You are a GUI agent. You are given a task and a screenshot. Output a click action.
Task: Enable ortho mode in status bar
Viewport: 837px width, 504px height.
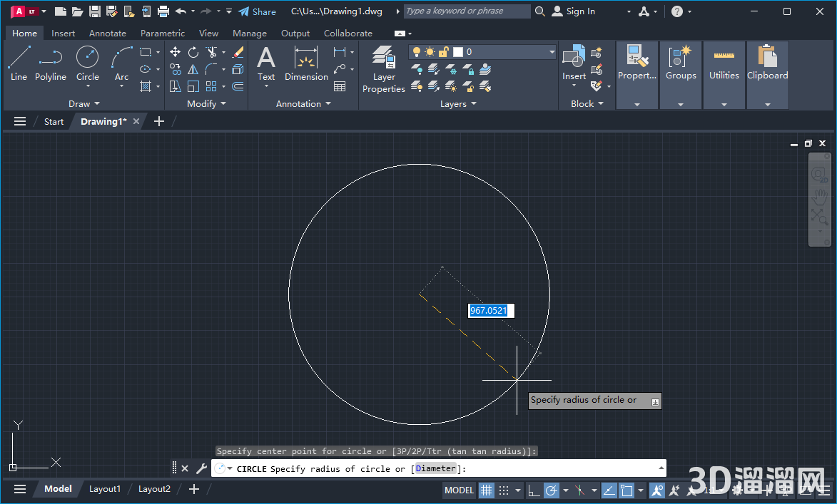(534, 490)
